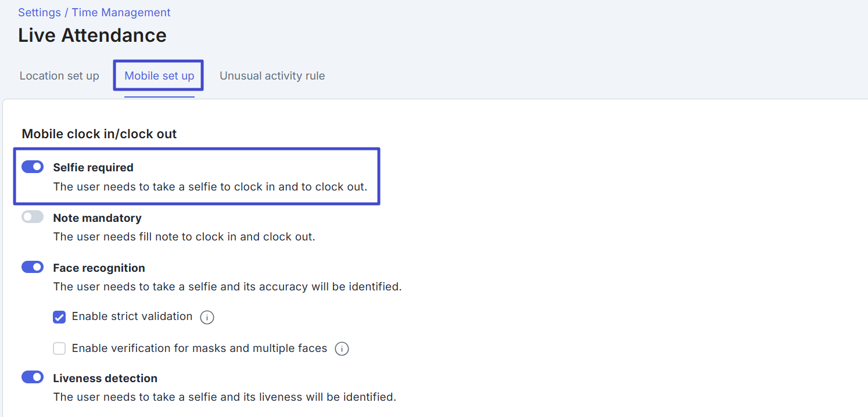The height and width of the screenshot is (417, 868).
Task: Click the Live Attendance page heading
Action: click(92, 35)
